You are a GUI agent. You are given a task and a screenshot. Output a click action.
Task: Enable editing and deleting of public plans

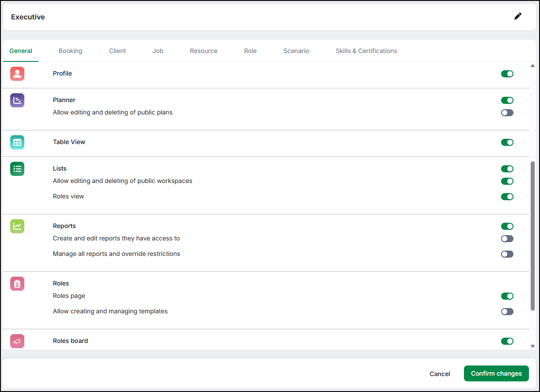point(507,113)
